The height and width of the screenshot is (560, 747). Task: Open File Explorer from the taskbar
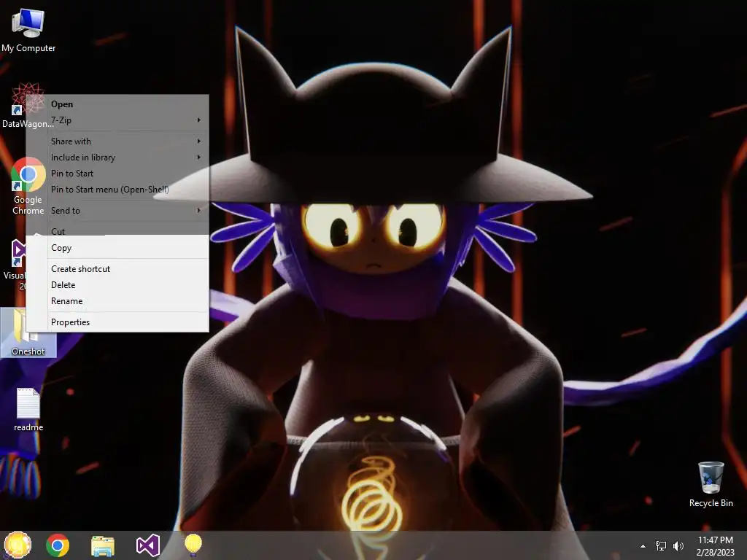(x=103, y=545)
